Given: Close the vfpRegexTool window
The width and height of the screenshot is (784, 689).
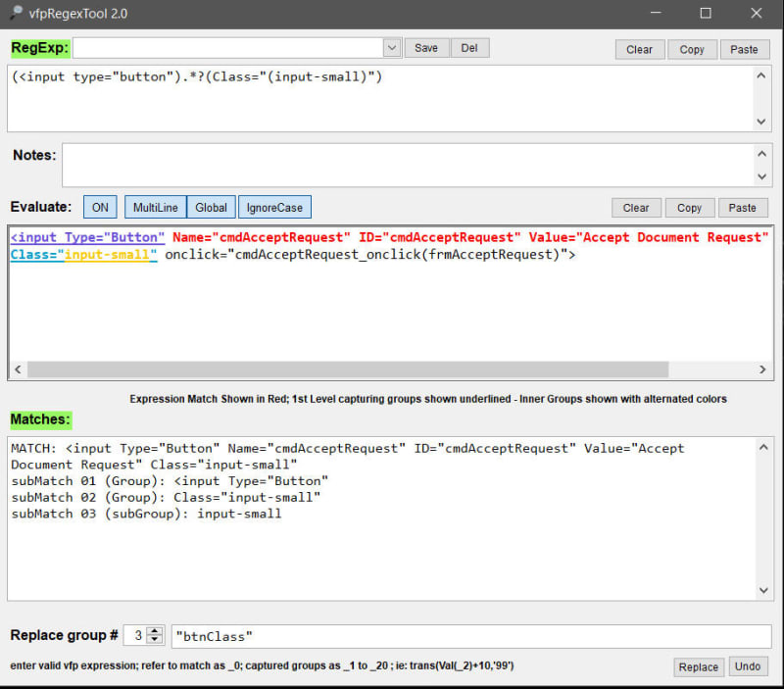Looking at the screenshot, I should tap(756, 13).
